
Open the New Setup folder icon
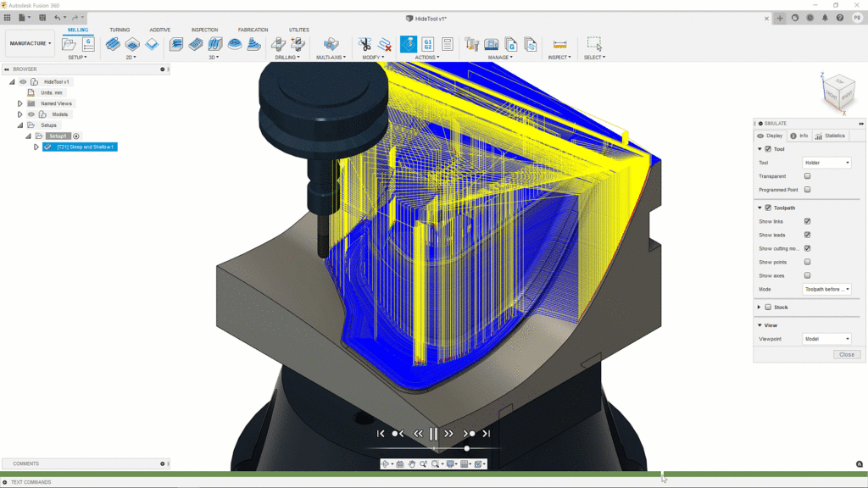click(70, 44)
